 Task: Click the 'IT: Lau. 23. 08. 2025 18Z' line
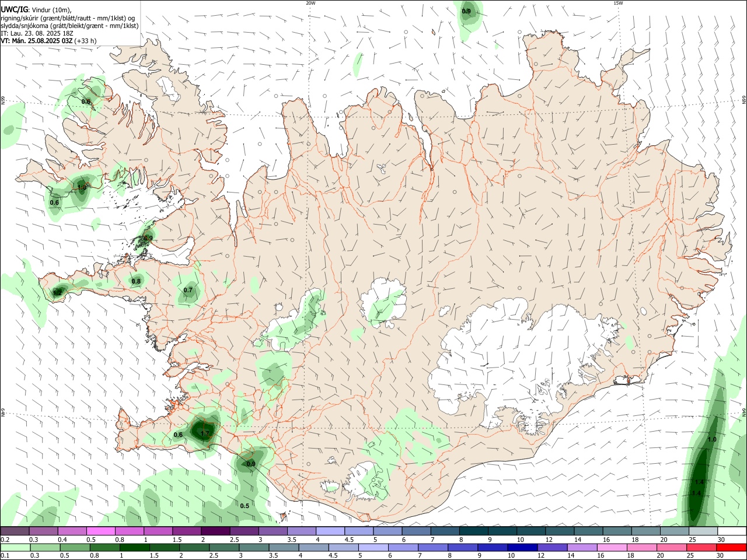(37, 33)
